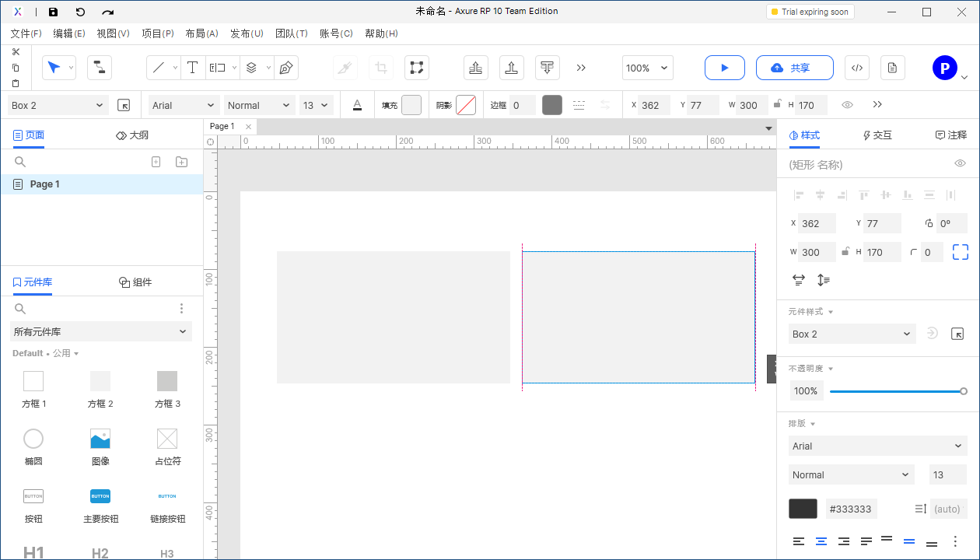Click the Crop tool icon
Image resolution: width=980 pixels, height=560 pixels.
tap(381, 68)
